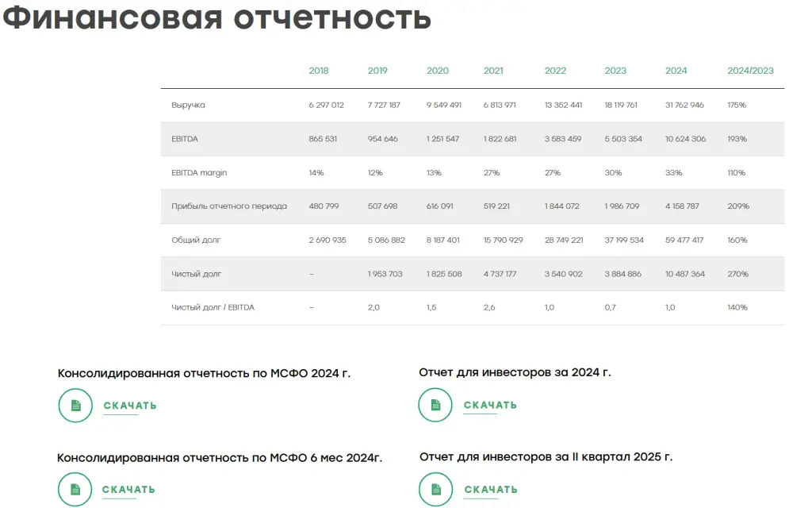Select the 2018 column header
812x508 pixels.
(x=319, y=71)
